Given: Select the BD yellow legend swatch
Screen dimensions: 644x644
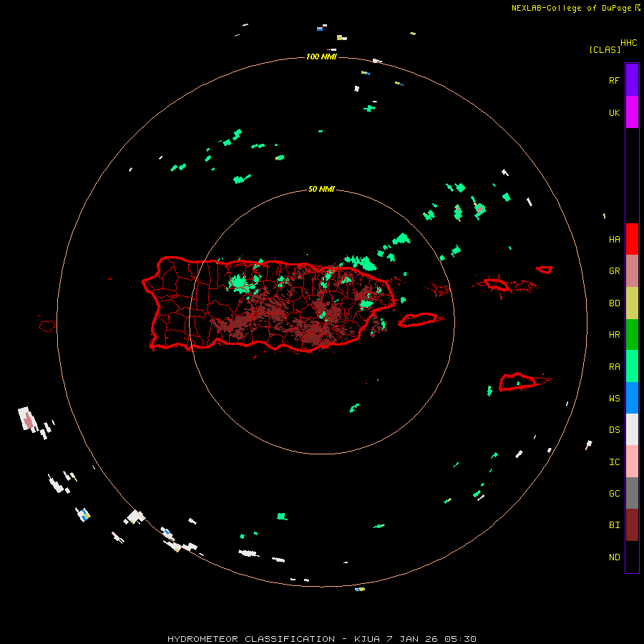Looking at the screenshot, I should coord(632,303).
